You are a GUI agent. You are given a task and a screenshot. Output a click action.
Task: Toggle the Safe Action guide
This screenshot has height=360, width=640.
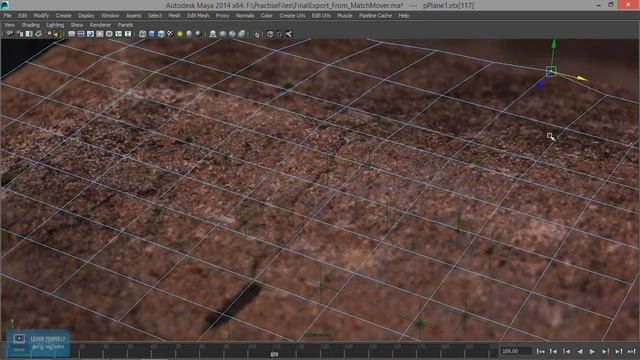(x=118, y=34)
